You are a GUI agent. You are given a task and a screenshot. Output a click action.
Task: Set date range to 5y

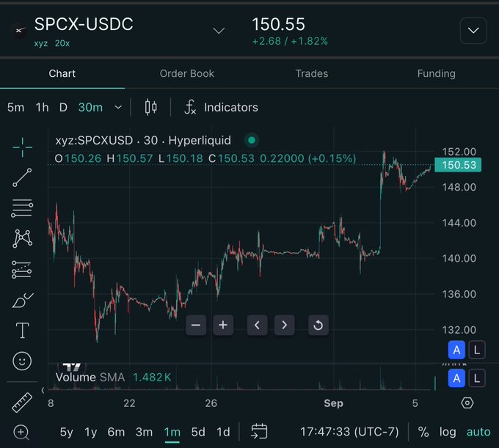(67, 432)
